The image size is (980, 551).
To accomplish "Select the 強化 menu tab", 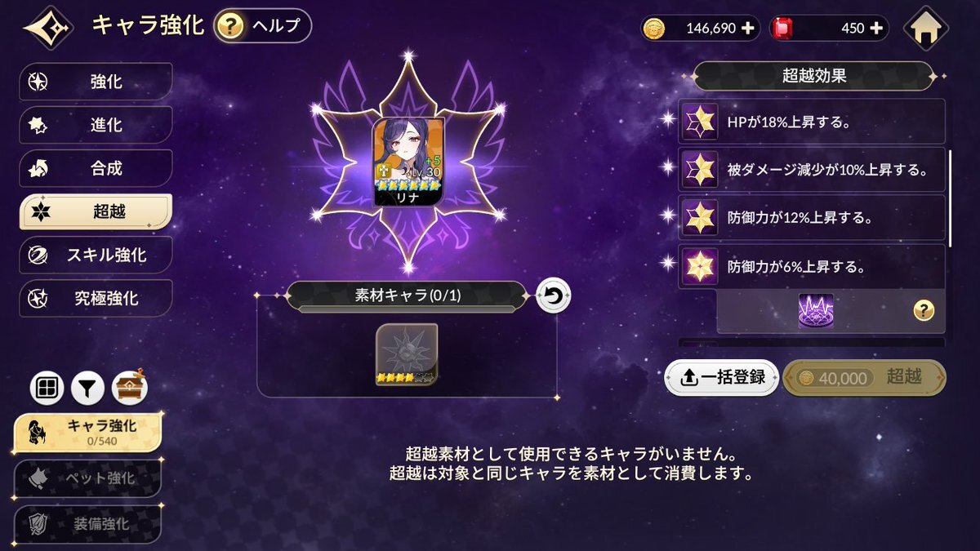I will click(x=96, y=82).
